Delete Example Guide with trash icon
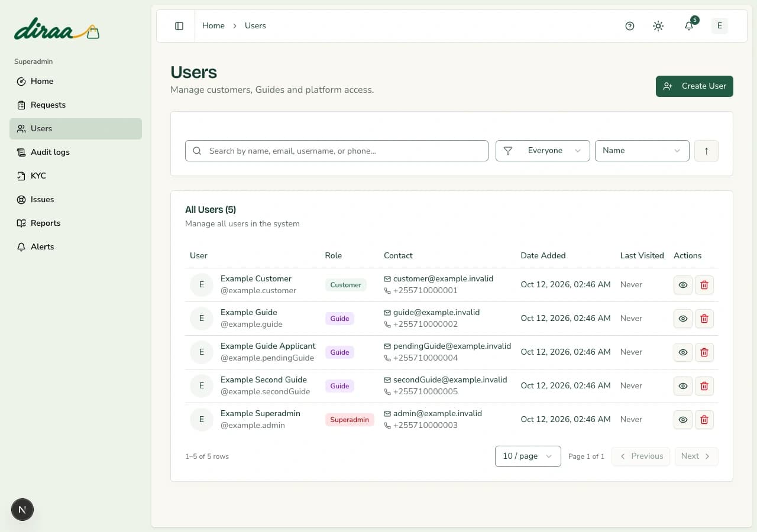 click(x=704, y=319)
